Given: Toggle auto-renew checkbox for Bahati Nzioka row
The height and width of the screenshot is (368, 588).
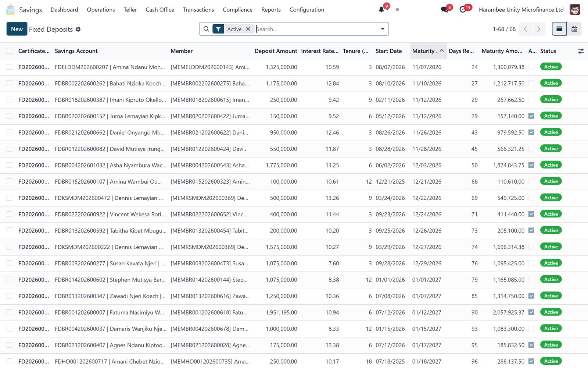Looking at the screenshot, I should 531,84.
